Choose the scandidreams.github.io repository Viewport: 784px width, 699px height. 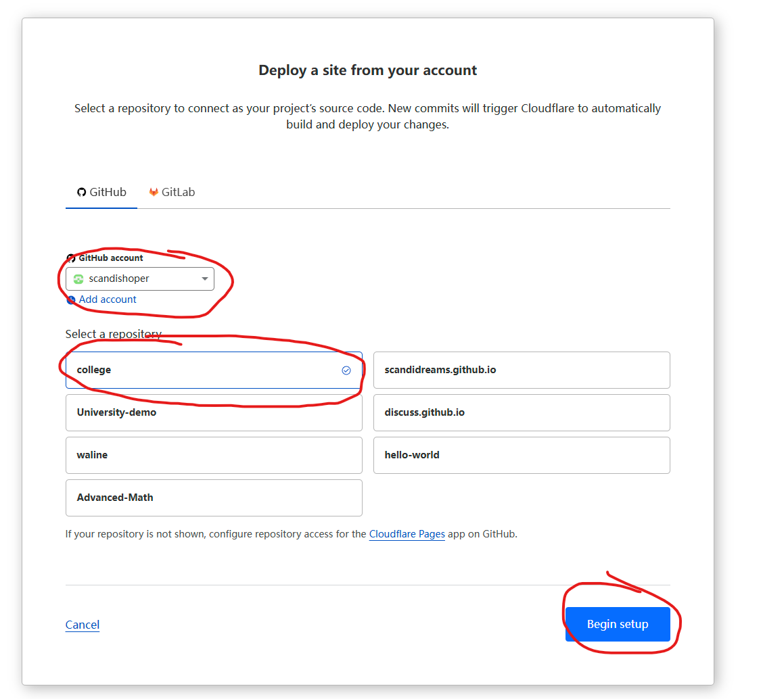(x=521, y=370)
